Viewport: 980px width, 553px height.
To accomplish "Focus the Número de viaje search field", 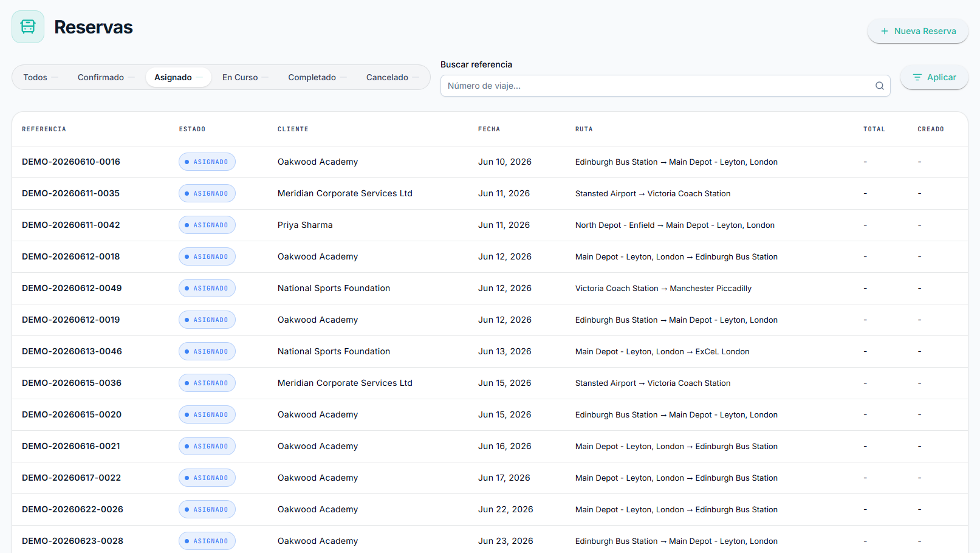I will click(665, 86).
